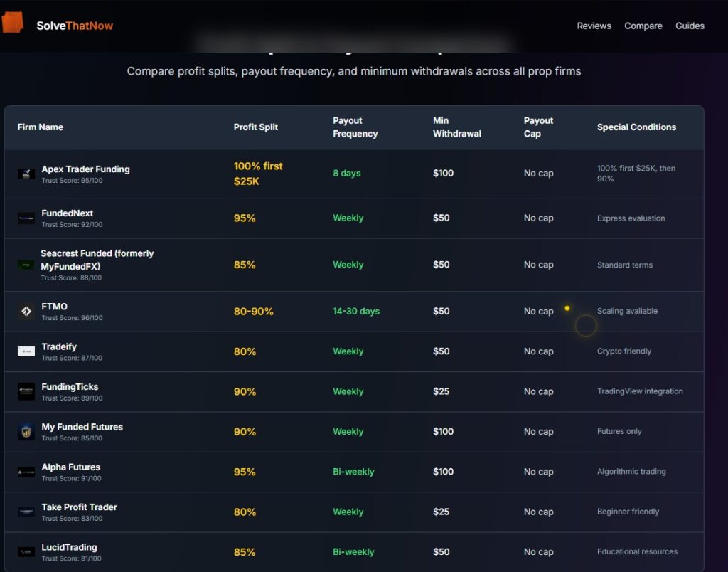
Task: Click the Min Withdrawal column header
Action: (x=456, y=127)
